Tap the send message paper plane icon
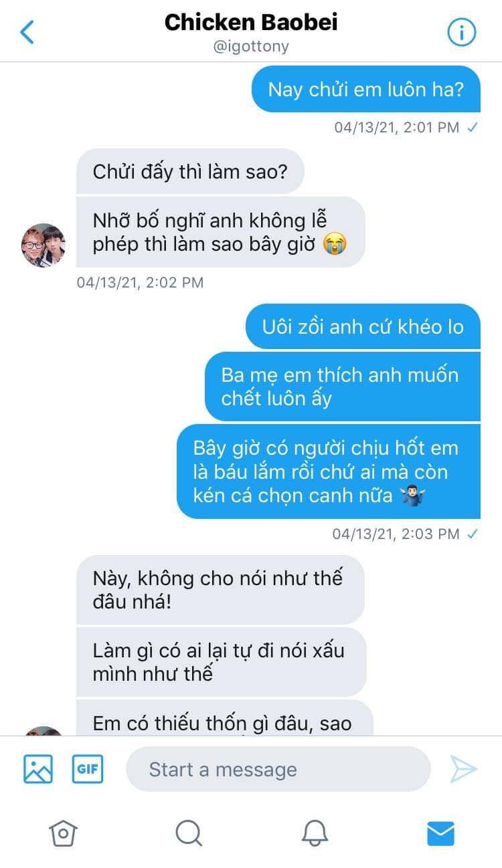 [x=463, y=769]
